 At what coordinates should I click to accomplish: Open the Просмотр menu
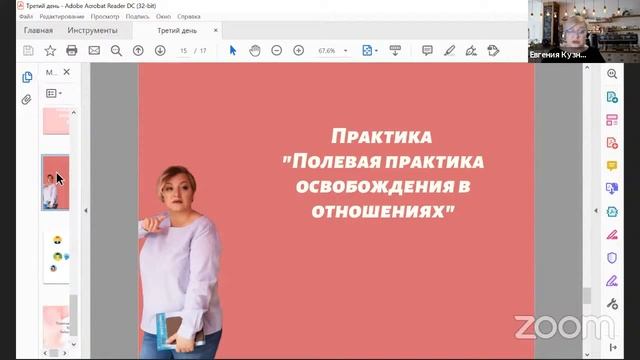click(x=105, y=17)
